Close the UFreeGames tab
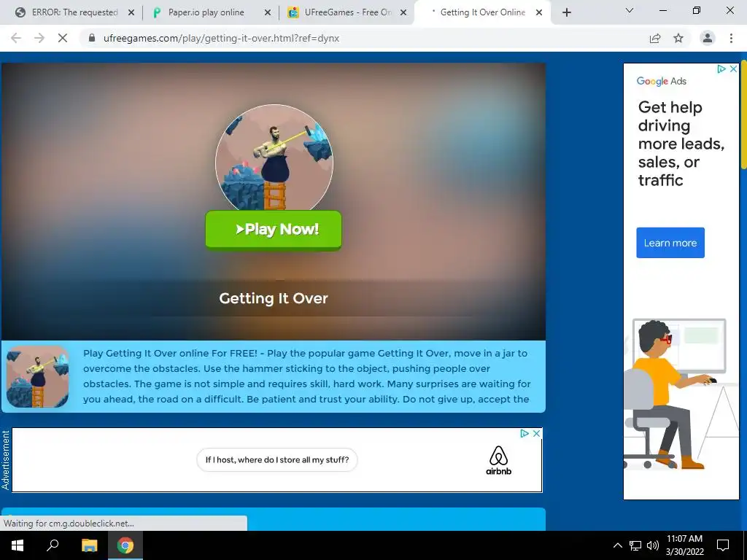The image size is (747, 560). pyautogui.click(x=403, y=13)
